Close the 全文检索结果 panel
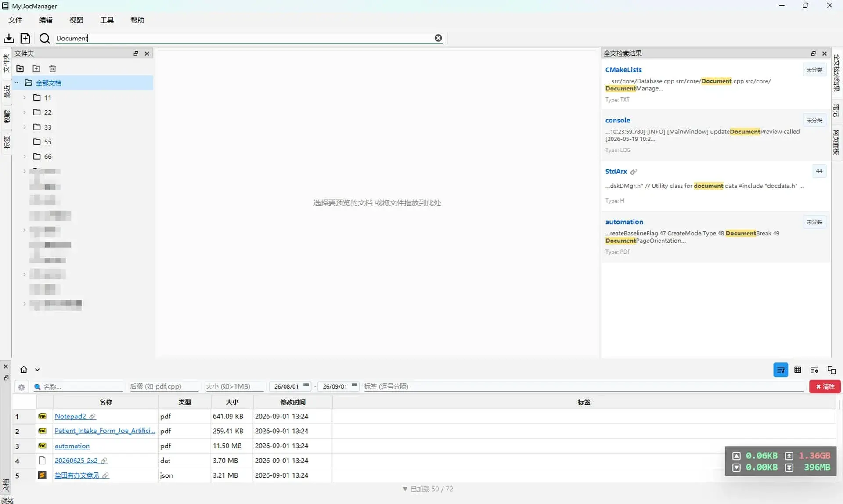The image size is (843, 504). pyautogui.click(x=825, y=54)
